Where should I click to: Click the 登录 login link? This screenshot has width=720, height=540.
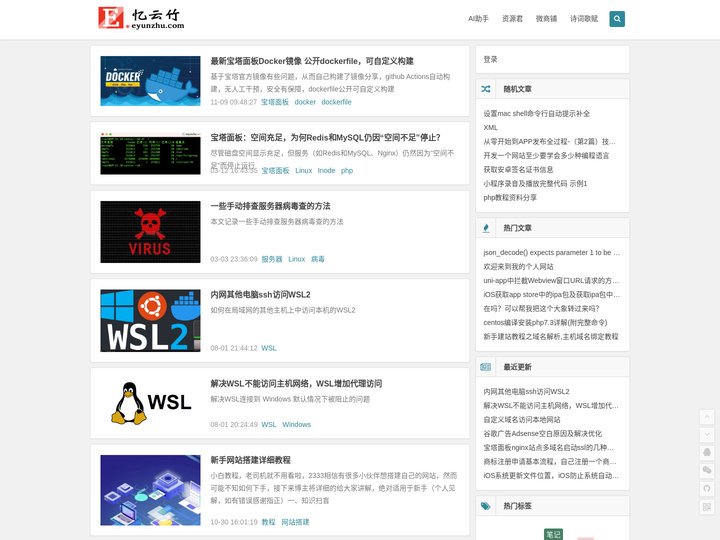pos(490,59)
